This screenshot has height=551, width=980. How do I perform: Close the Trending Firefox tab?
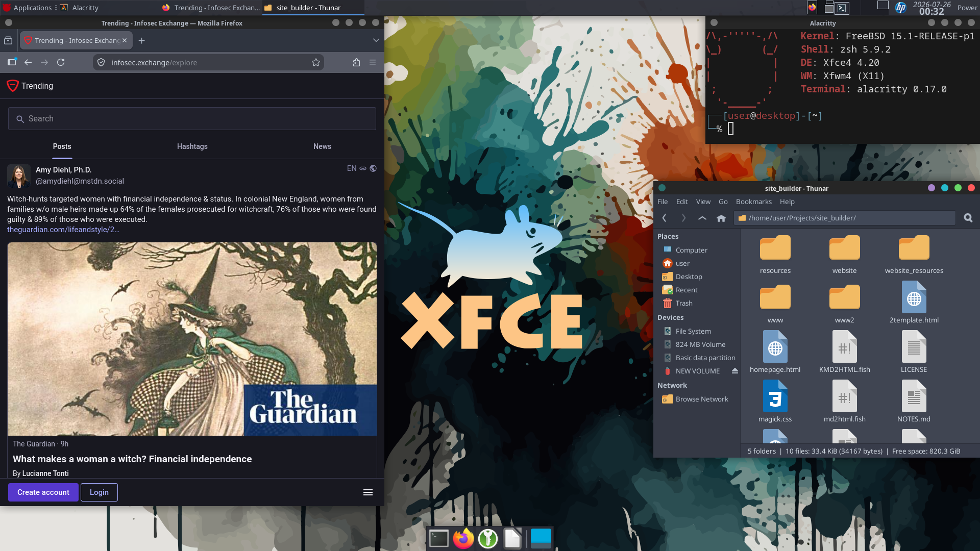125,40
